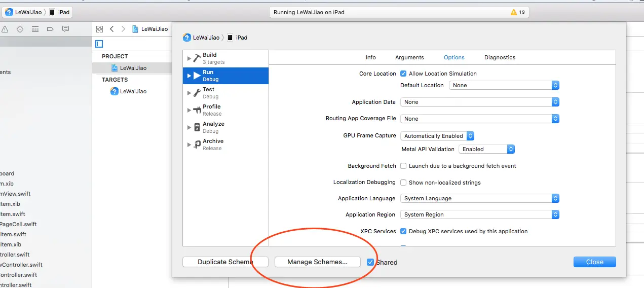Viewport: 644px width, 288px height.
Task: Select the Build action hammer icon
Action: coord(197,58)
